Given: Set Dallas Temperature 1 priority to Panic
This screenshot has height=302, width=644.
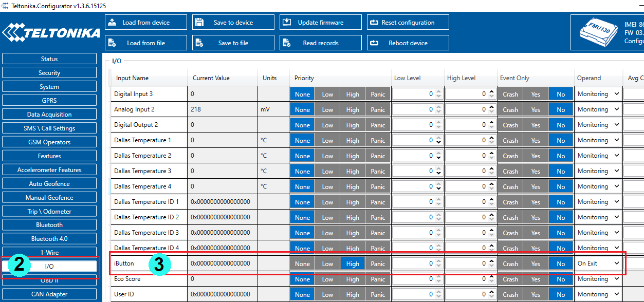Looking at the screenshot, I should (x=378, y=140).
